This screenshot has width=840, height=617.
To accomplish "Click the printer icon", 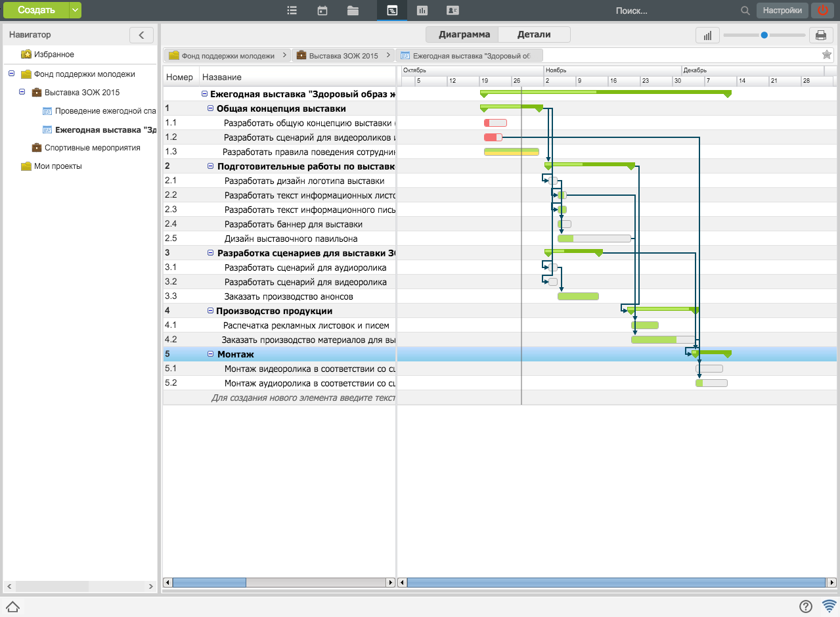I will pos(820,35).
